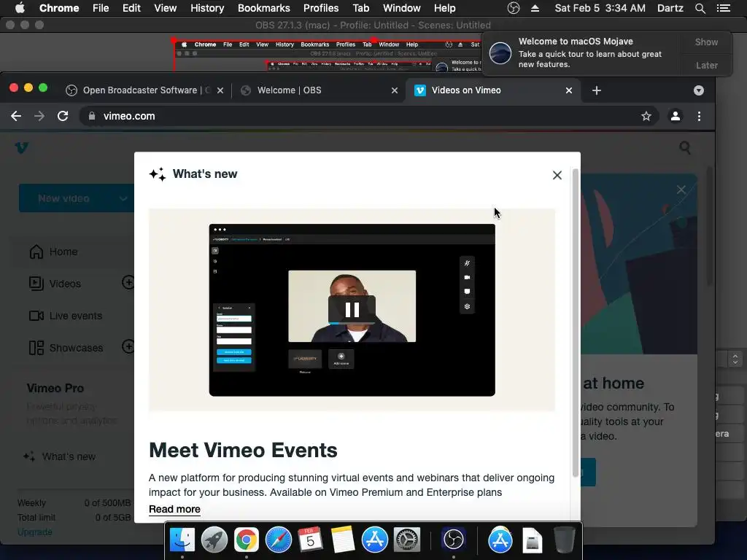Open the History menu
The height and width of the screenshot is (560, 747).
click(x=207, y=8)
